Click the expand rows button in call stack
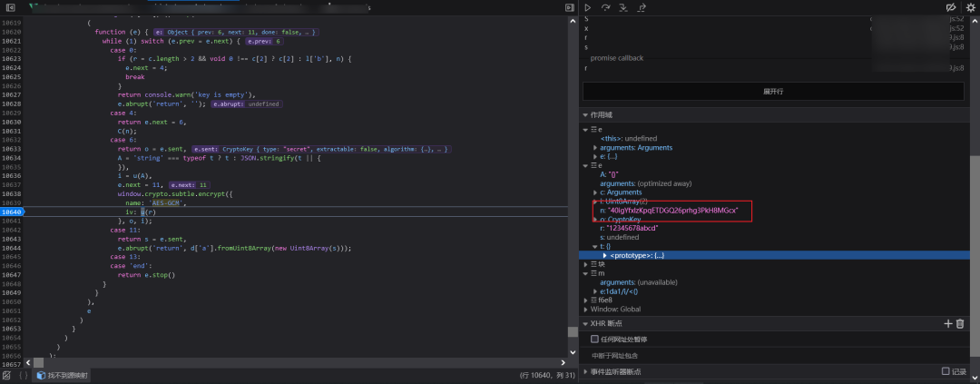980x384 pixels. (773, 92)
